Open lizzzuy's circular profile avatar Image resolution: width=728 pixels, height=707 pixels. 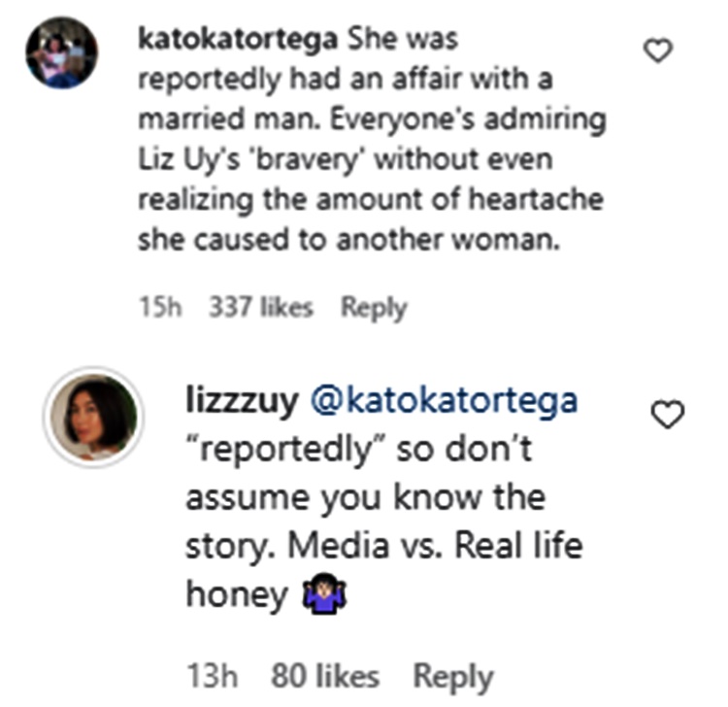93,417
